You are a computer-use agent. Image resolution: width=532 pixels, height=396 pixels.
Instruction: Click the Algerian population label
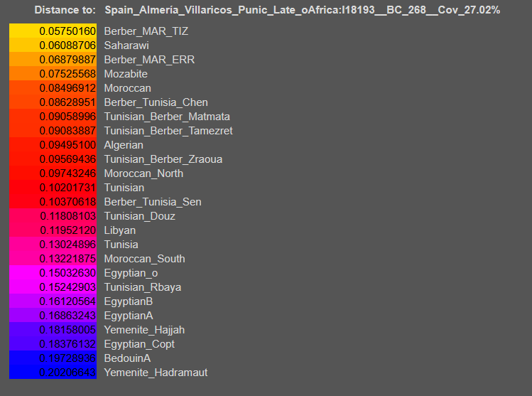(124, 145)
